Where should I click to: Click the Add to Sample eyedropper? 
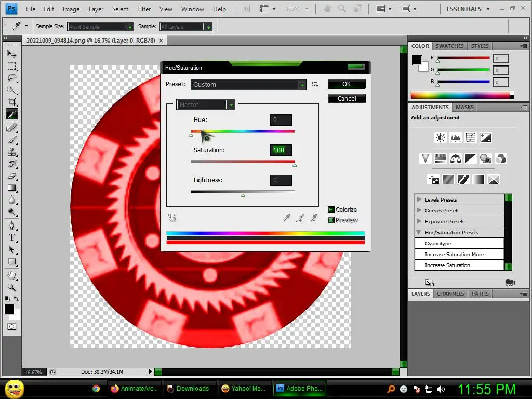[300, 218]
